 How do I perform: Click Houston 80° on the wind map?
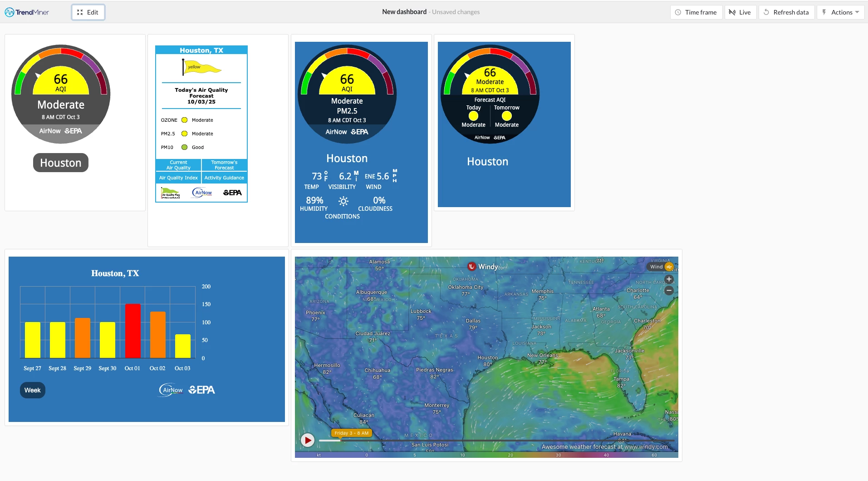488,361
